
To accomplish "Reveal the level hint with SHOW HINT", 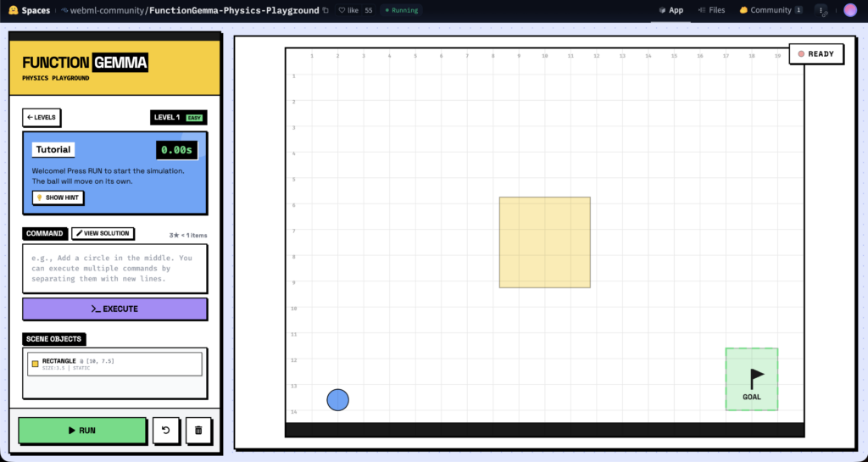I will (58, 198).
